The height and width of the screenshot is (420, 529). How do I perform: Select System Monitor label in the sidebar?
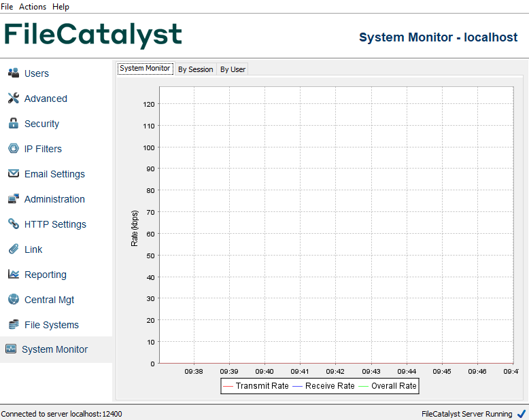(x=54, y=349)
